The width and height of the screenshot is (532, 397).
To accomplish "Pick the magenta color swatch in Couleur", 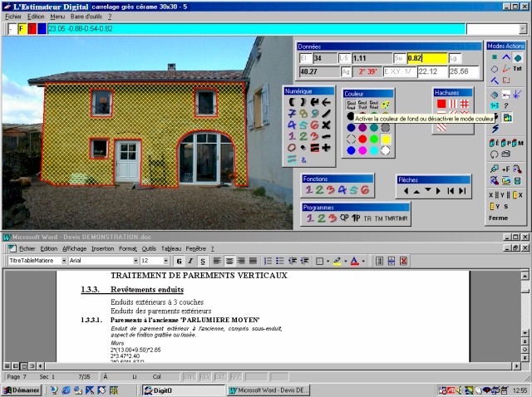I will coord(362,150).
